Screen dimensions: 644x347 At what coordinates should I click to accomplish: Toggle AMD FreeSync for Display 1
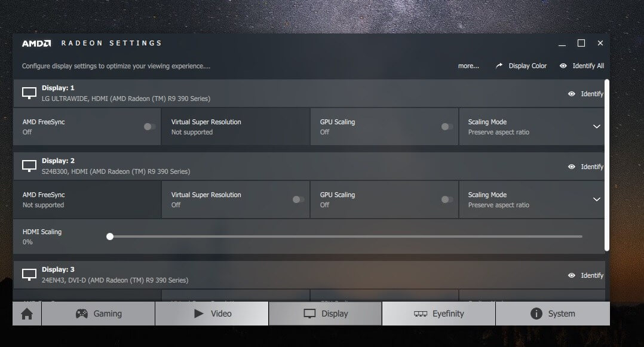pyautogui.click(x=149, y=127)
